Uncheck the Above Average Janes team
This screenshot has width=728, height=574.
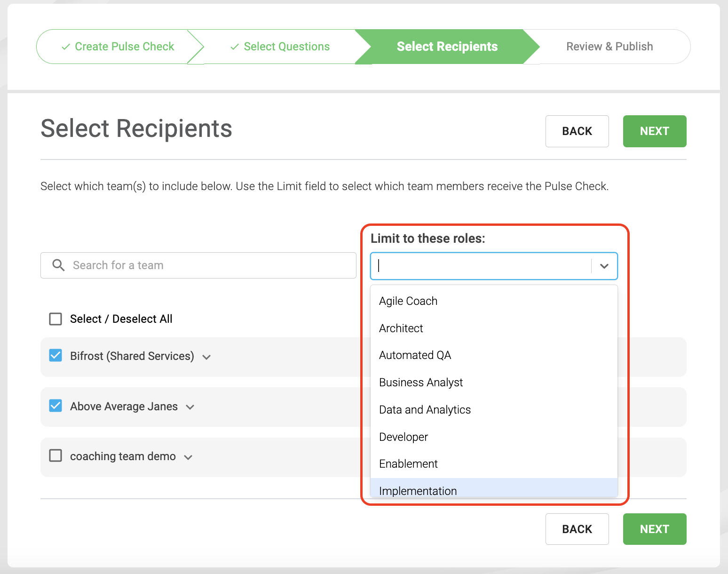point(55,406)
